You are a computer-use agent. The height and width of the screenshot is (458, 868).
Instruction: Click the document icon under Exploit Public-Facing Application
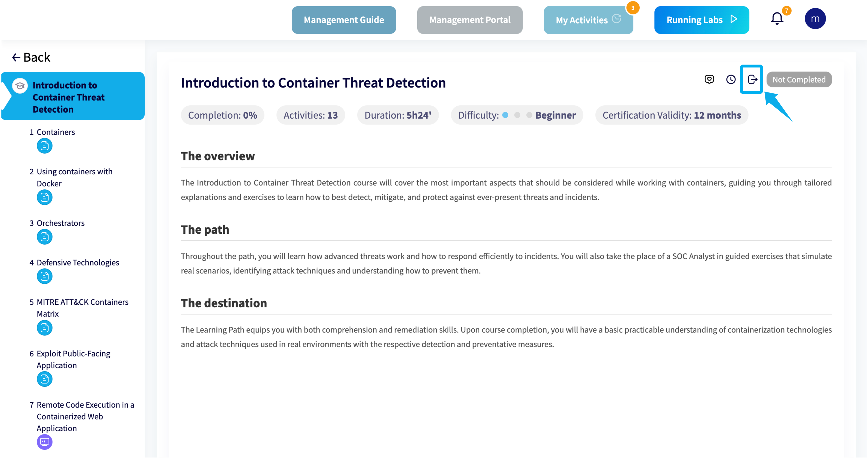point(44,379)
